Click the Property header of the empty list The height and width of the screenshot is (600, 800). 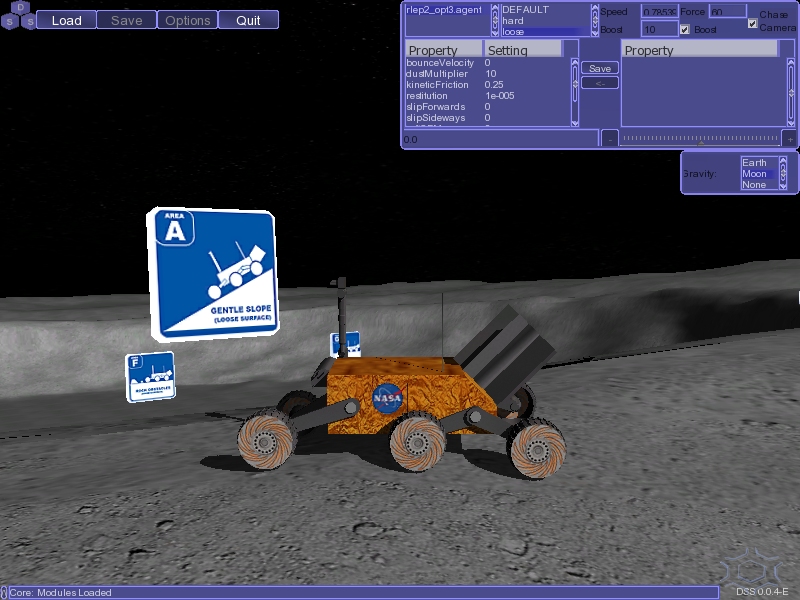pos(699,50)
